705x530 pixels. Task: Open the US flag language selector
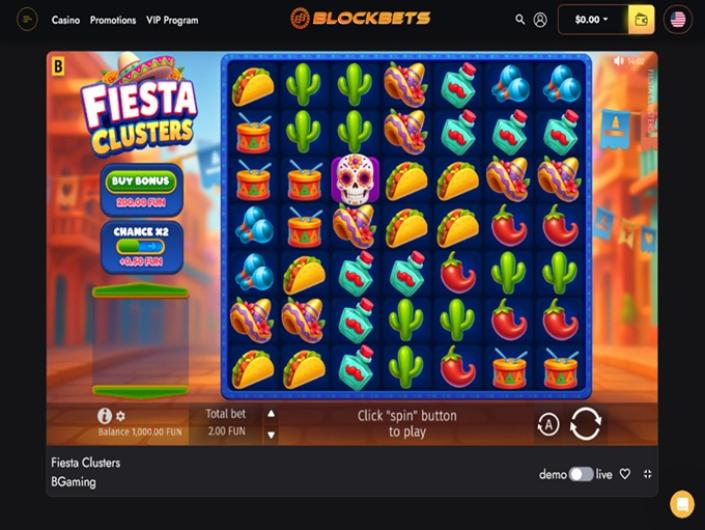tap(678, 19)
